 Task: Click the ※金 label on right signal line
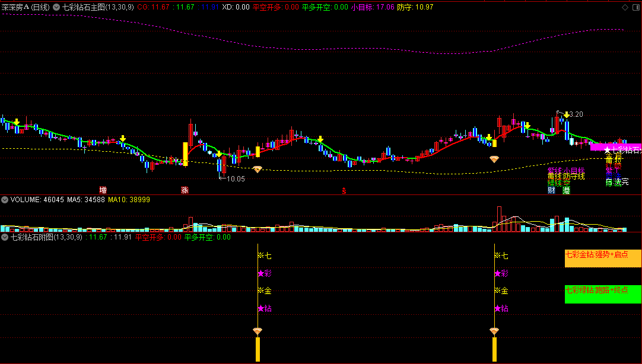(x=501, y=291)
